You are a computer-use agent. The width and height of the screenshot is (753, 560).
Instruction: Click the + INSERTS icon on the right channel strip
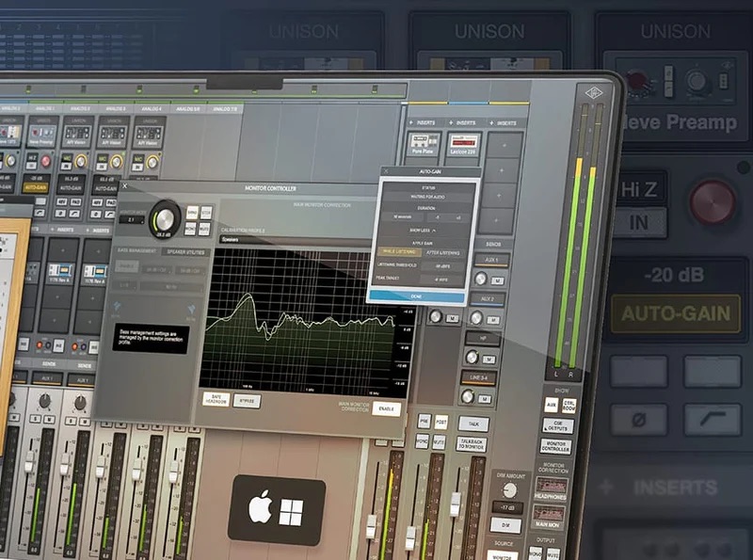pos(657,485)
